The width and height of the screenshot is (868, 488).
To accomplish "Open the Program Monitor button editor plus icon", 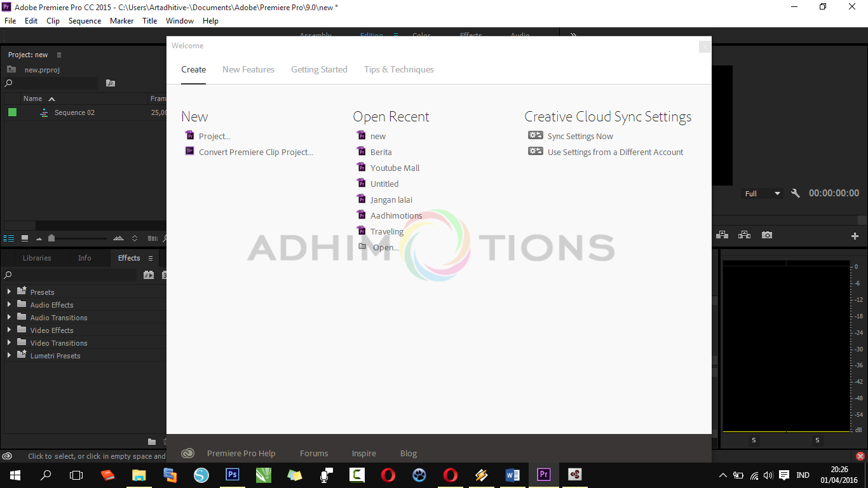I will pyautogui.click(x=855, y=236).
